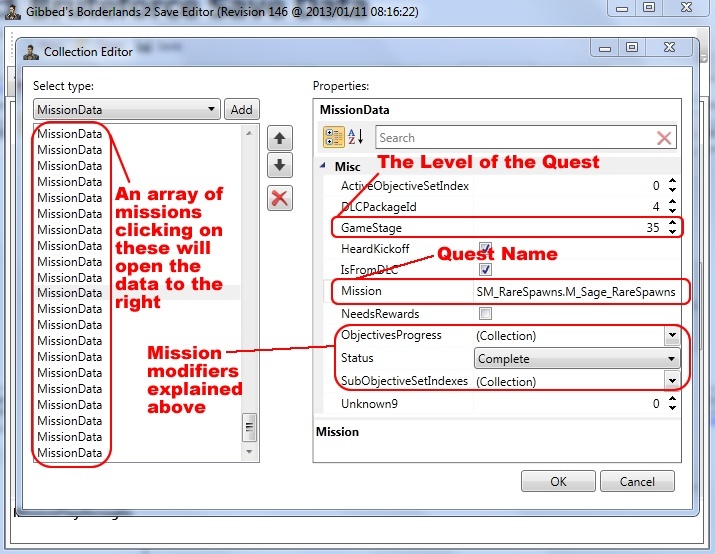Screen dimensions: 715x554
Task: Click the Collection Editor title icon
Action: tap(31, 52)
